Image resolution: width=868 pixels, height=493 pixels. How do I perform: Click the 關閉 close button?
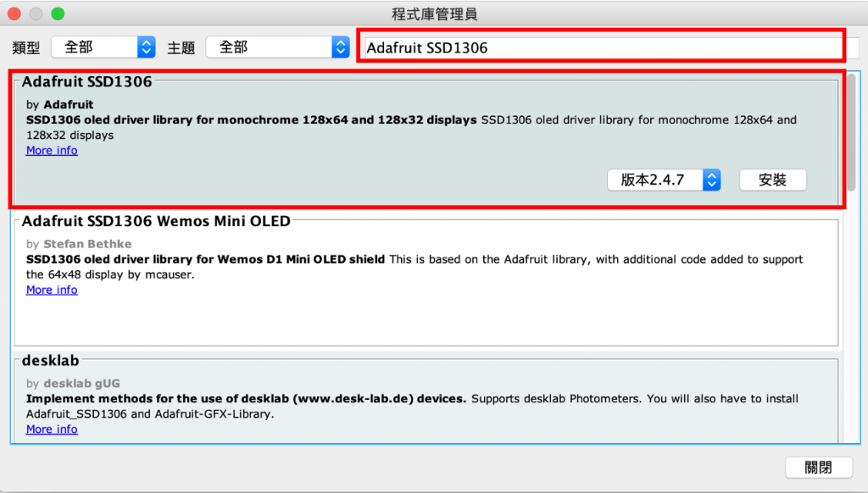click(819, 468)
